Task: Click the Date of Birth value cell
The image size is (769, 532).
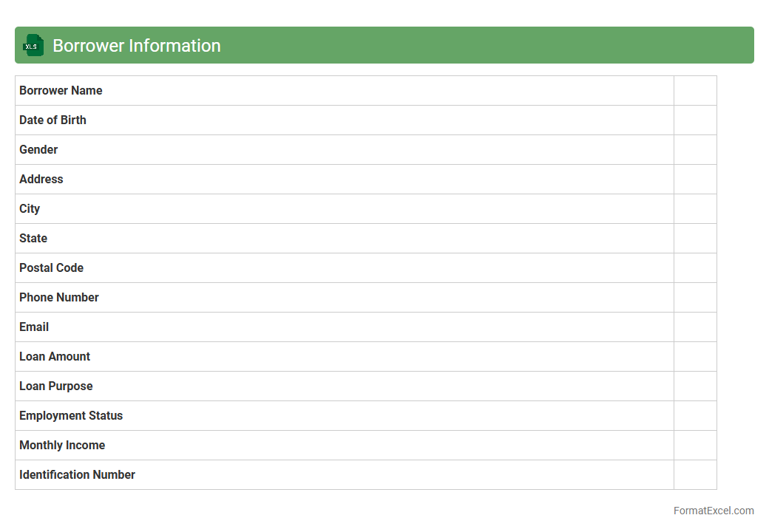Action: tap(695, 120)
